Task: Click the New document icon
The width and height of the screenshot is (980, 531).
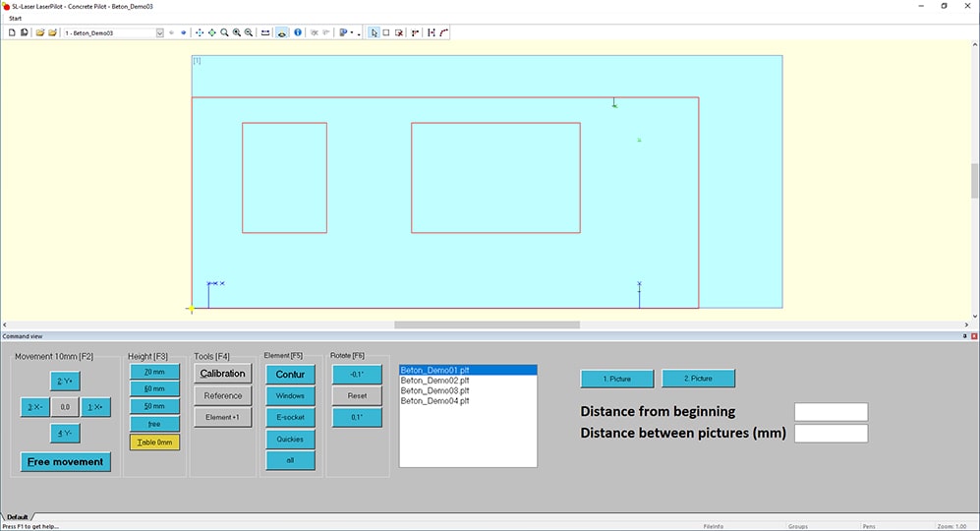Action: [x=12, y=32]
